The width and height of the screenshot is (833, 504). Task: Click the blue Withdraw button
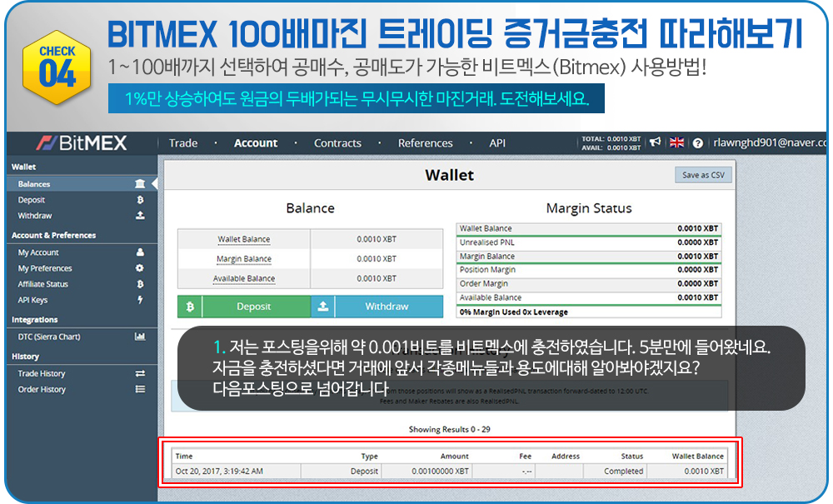377,307
